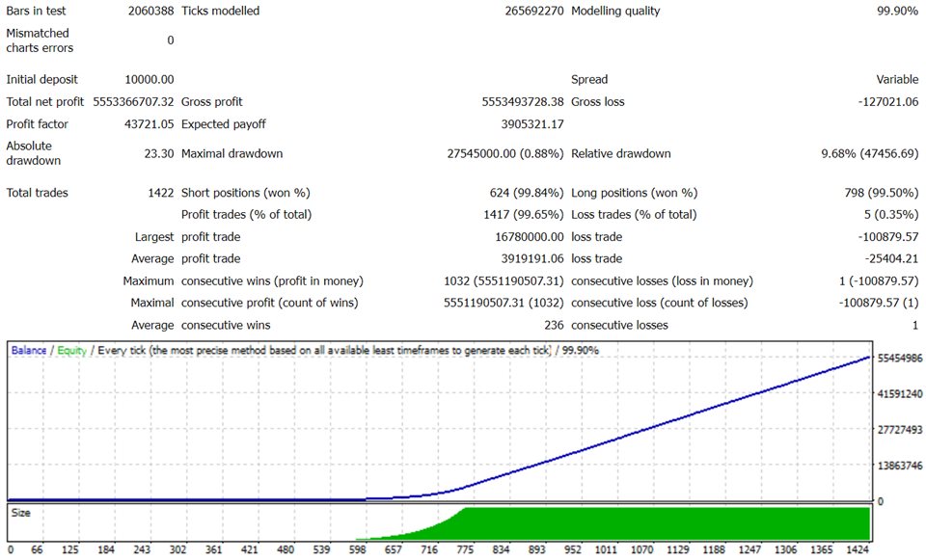Select consecutive profit value 5551190507.31 (1032)

coord(504,303)
